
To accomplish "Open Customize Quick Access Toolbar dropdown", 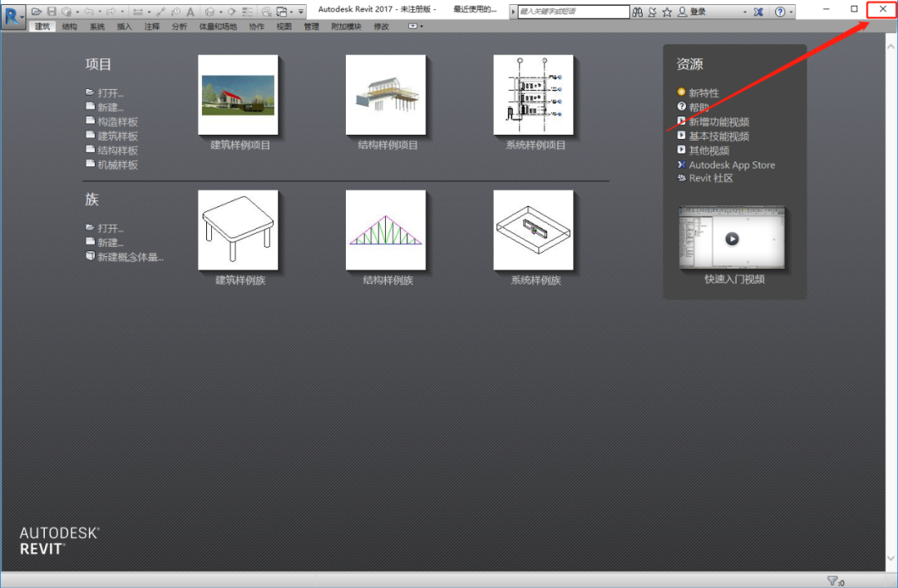I will pos(301,12).
